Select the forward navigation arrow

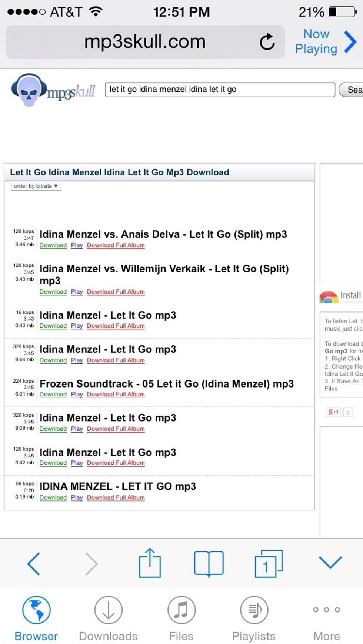(92, 563)
